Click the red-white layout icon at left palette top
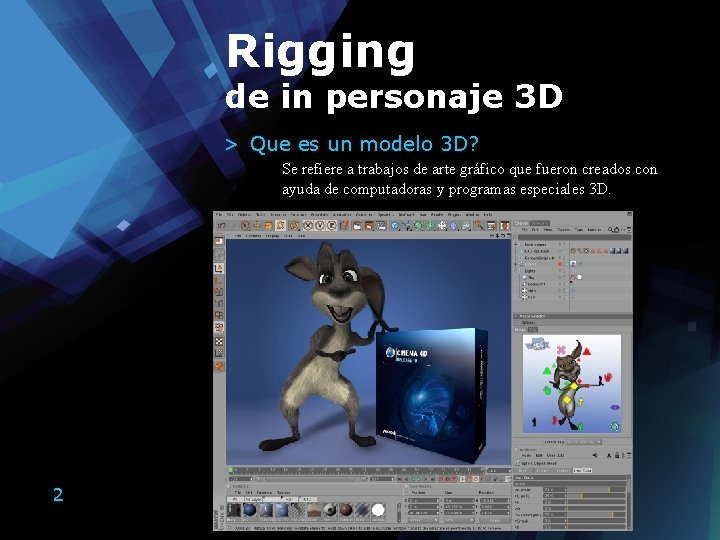This screenshot has width=720, height=540. (x=219, y=241)
